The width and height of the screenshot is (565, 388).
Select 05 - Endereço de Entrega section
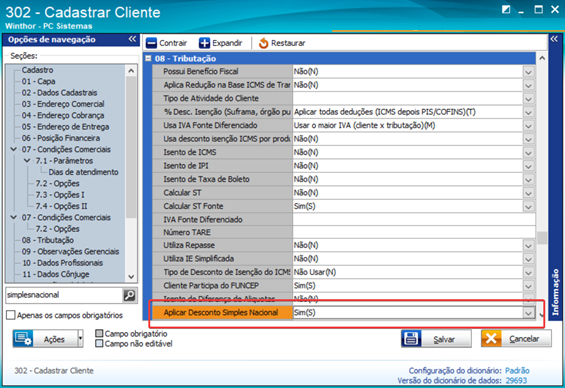click(x=65, y=127)
